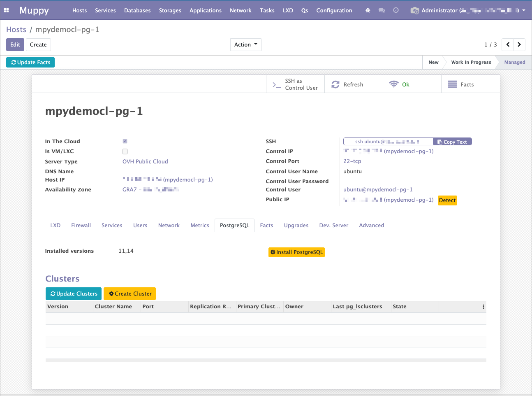The image size is (532, 396).
Task: Set status to Work In Progress
Action: pos(471,62)
